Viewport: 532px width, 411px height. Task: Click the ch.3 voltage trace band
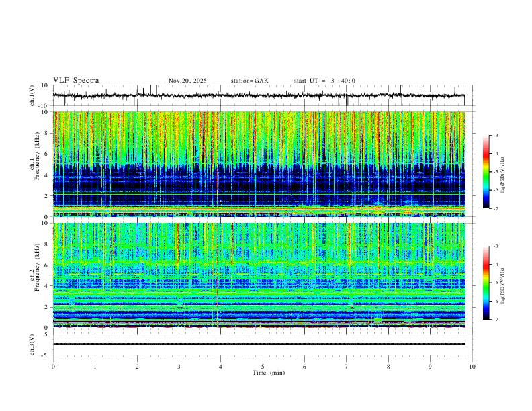click(x=259, y=344)
